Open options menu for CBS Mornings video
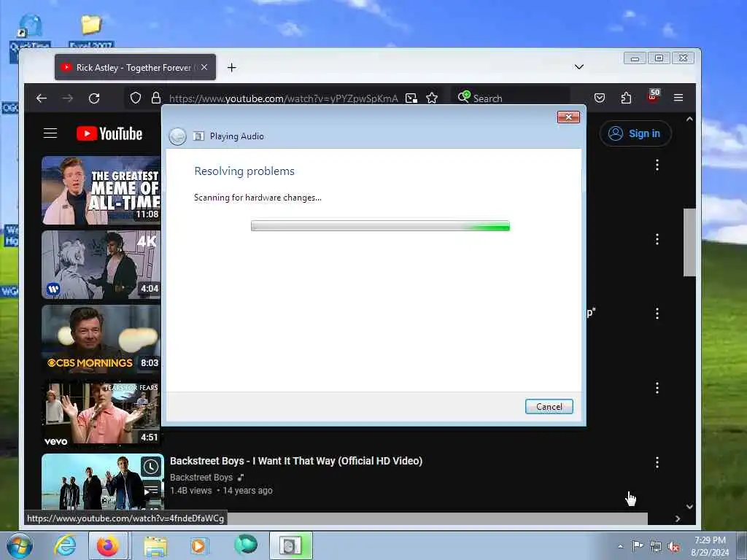Viewport: 747px width, 560px height. [x=657, y=314]
